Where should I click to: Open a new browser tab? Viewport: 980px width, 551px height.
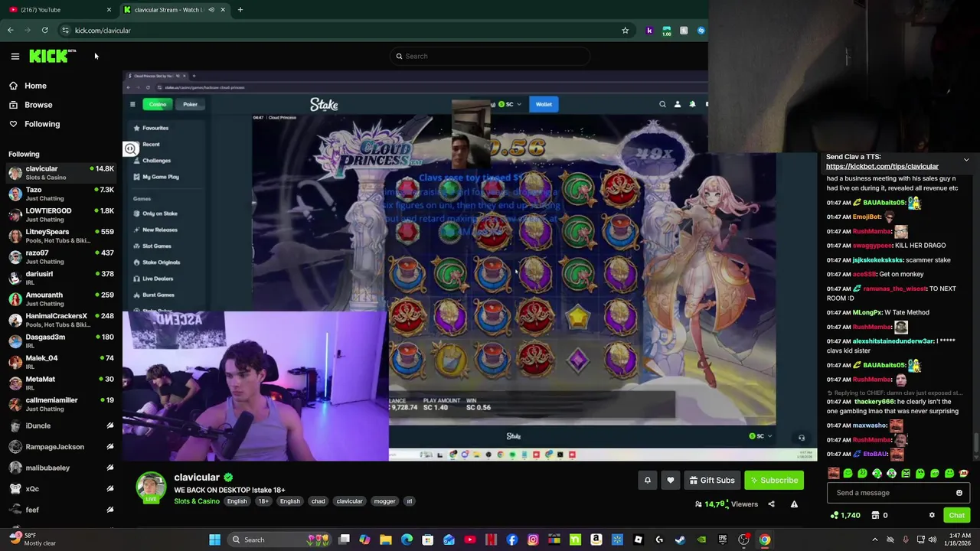tap(240, 10)
